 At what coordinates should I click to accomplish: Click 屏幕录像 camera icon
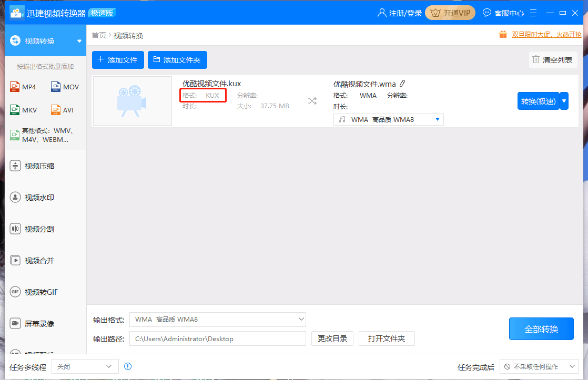[15, 323]
